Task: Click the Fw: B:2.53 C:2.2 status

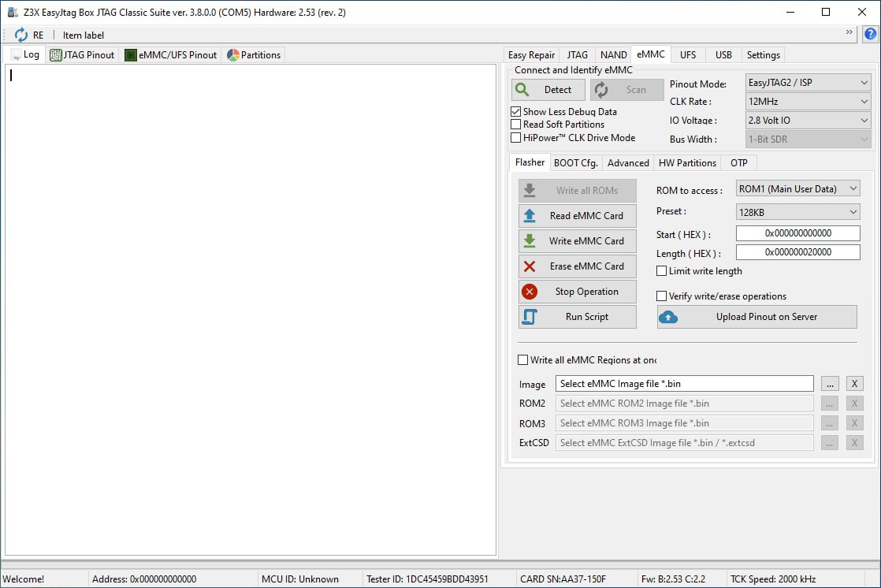Action: [x=673, y=579]
